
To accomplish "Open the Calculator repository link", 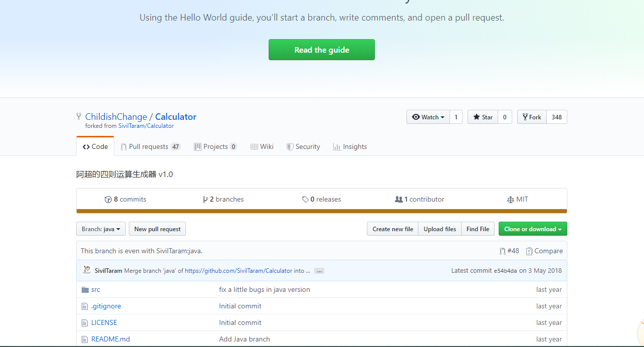I will (x=175, y=117).
